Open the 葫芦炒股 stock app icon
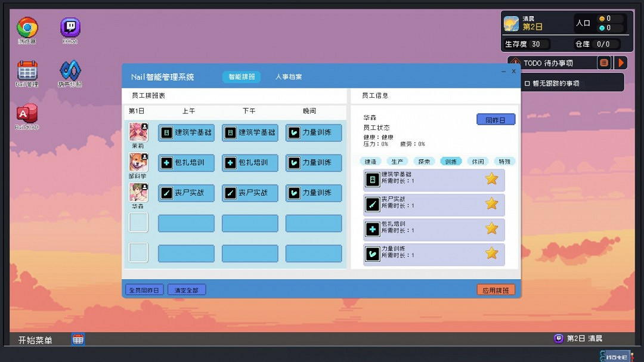Image resolution: width=644 pixels, height=362 pixels. 69,70
